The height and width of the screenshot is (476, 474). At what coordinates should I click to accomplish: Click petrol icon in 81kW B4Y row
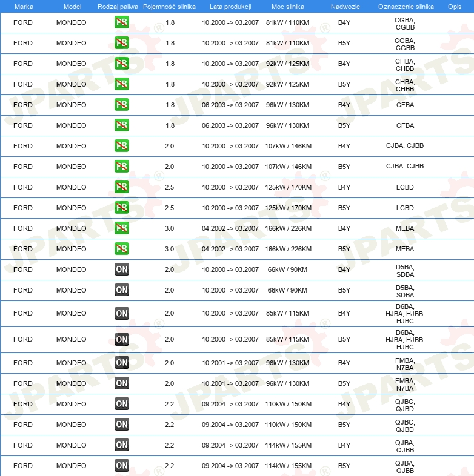pos(122,22)
